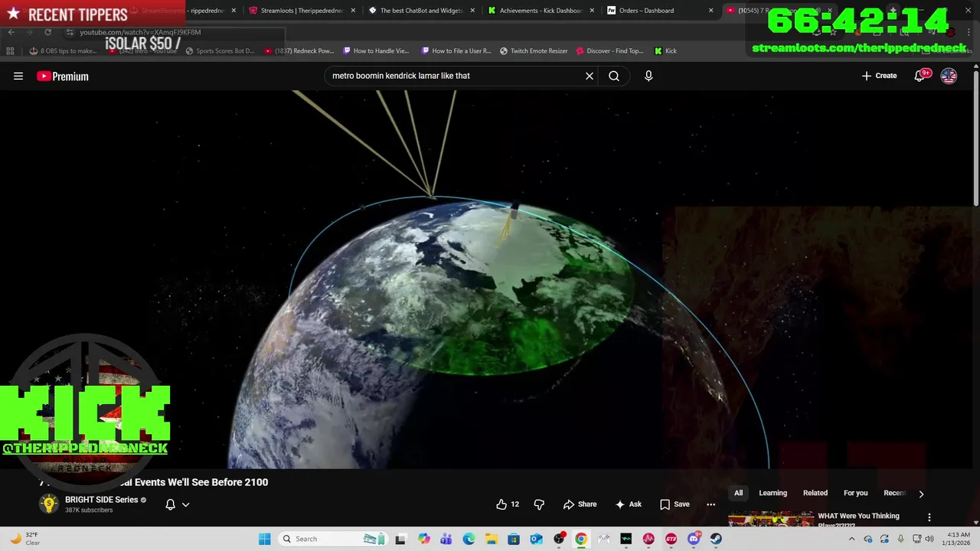Open Microsoft Edge on the taskbar
Image resolution: width=980 pixels, height=551 pixels.
point(469,539)
